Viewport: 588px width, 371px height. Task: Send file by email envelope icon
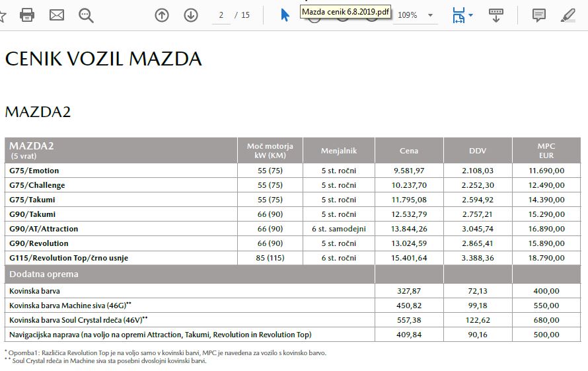57,15
